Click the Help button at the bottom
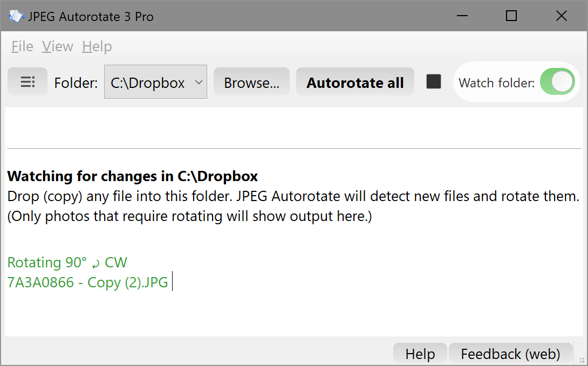Screen dimensions: 588x366 pyautogui.click(x=420, y=354)
